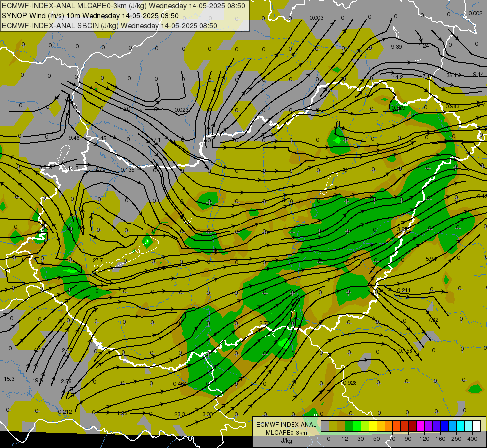The width and height of the screenshot is (487, 448).
Task: Click the legend label 'MLCAPE0-3km'
Action: (x=286, y=433)
